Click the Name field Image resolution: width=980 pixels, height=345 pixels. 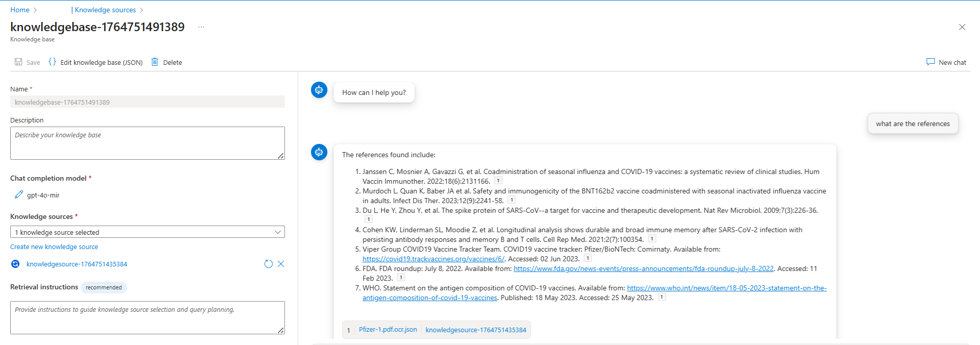pyautogui.click(x=148, y=102)
